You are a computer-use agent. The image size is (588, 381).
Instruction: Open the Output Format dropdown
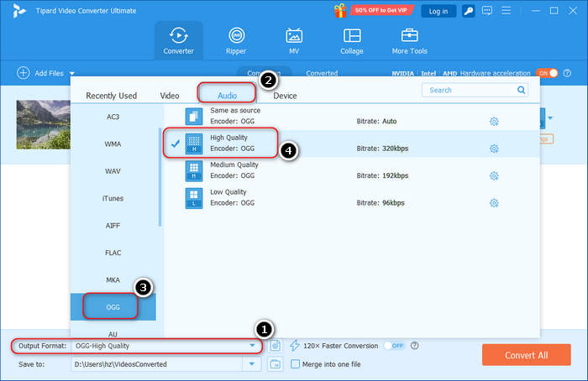pos(252,346)
